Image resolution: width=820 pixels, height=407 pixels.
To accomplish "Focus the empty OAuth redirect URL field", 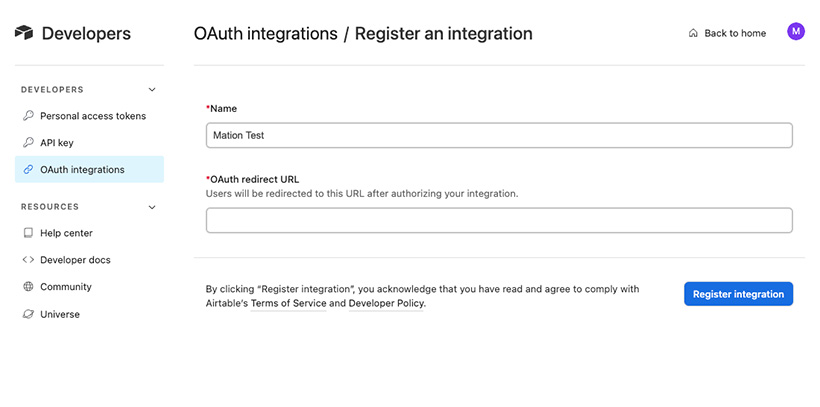I will pyautogui.click(x=499, y=220).
